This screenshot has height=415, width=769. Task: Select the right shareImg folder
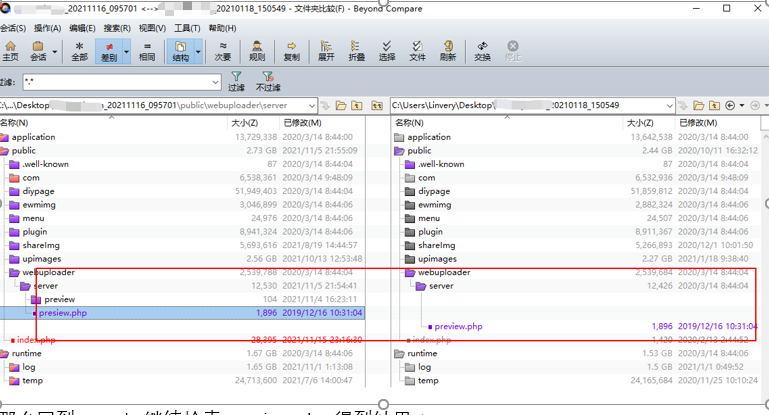point(436,245)
